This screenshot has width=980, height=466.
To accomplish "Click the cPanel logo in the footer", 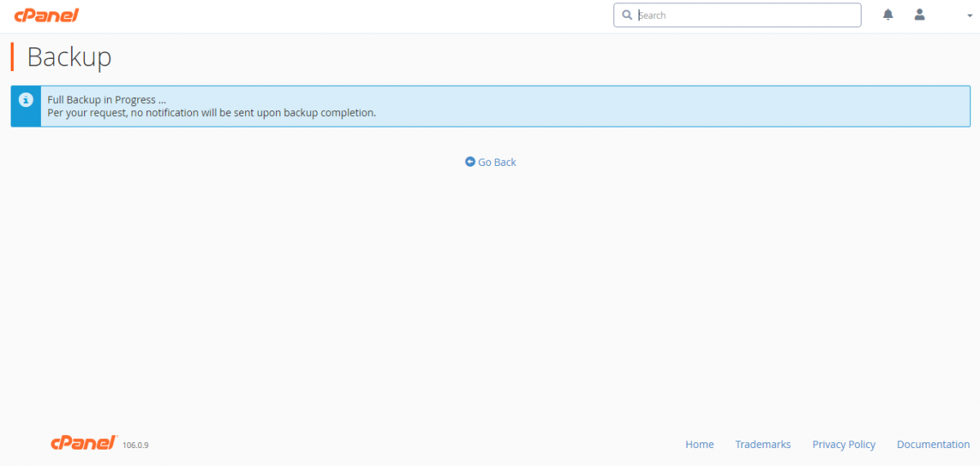I will (83, 443).
